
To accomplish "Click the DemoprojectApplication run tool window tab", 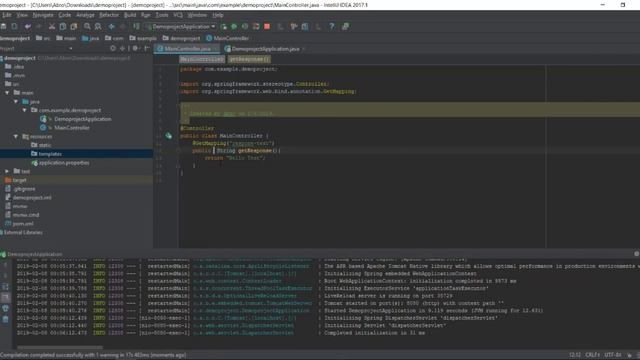I will [x=32, y=254].
